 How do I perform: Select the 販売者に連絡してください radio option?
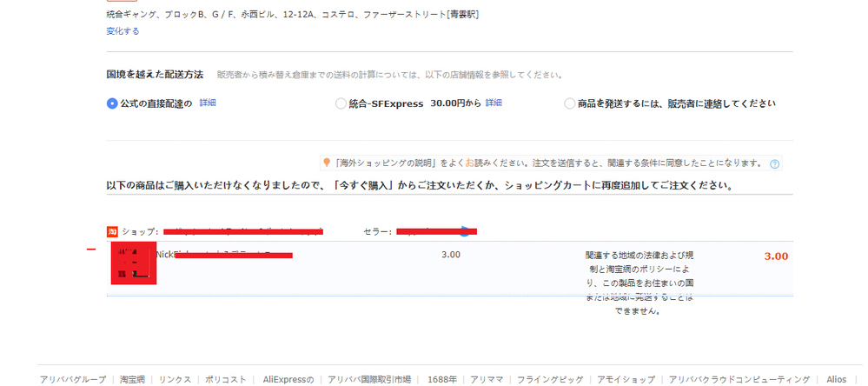point(569,103)
